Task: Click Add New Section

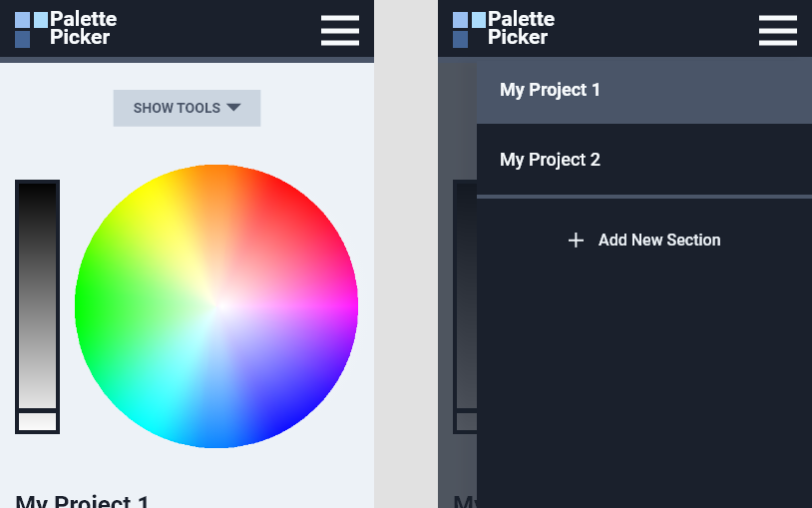Action: click(644, 240)
